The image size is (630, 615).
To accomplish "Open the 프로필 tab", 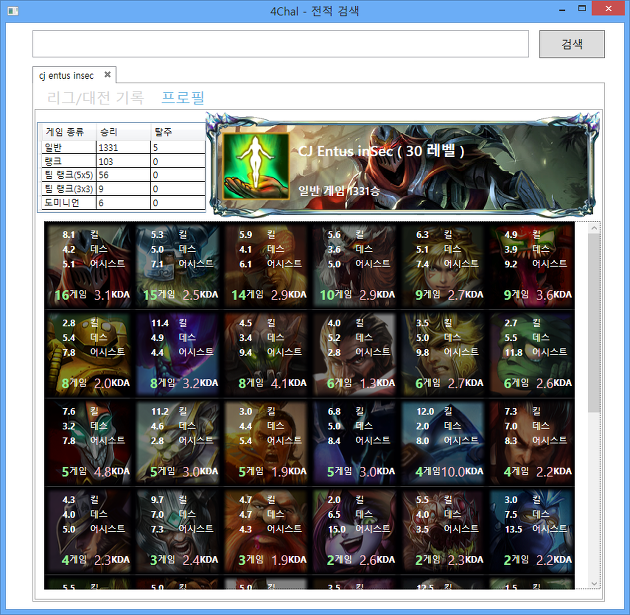I will pos(183,98).
